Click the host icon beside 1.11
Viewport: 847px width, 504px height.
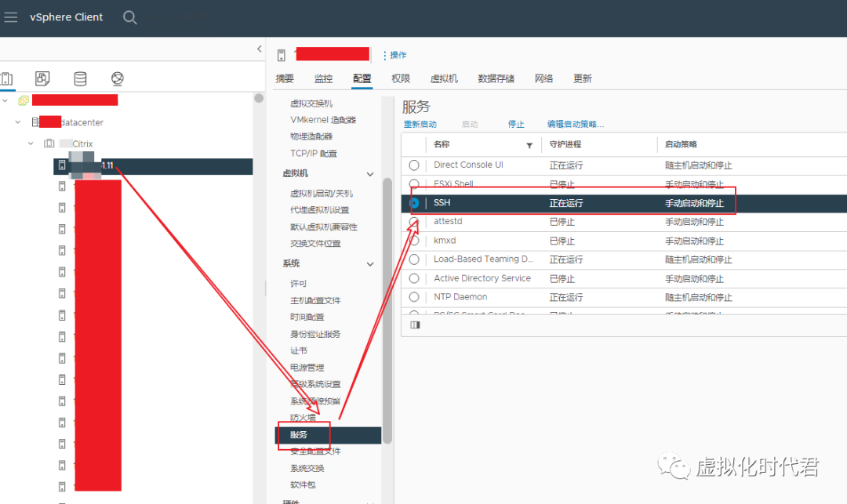click(x=62, y=165)
